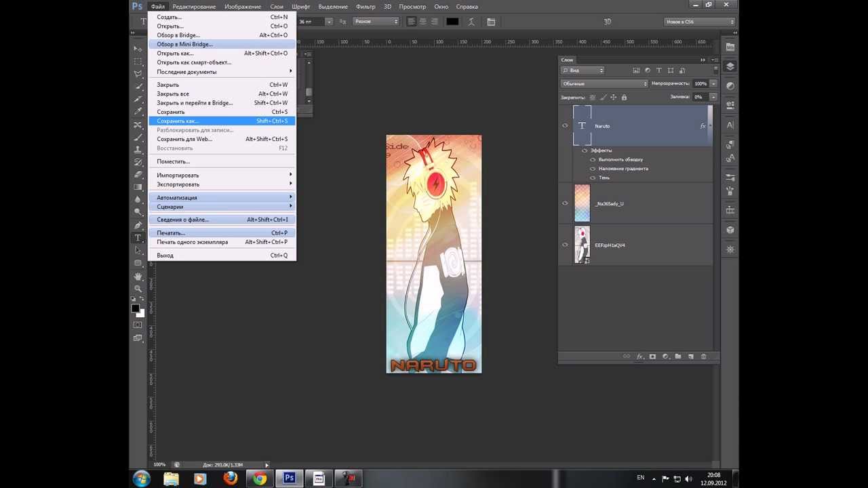868x488 pixels.
Task: Click the zoom percentage field 100%
Action: click(159, 464)
